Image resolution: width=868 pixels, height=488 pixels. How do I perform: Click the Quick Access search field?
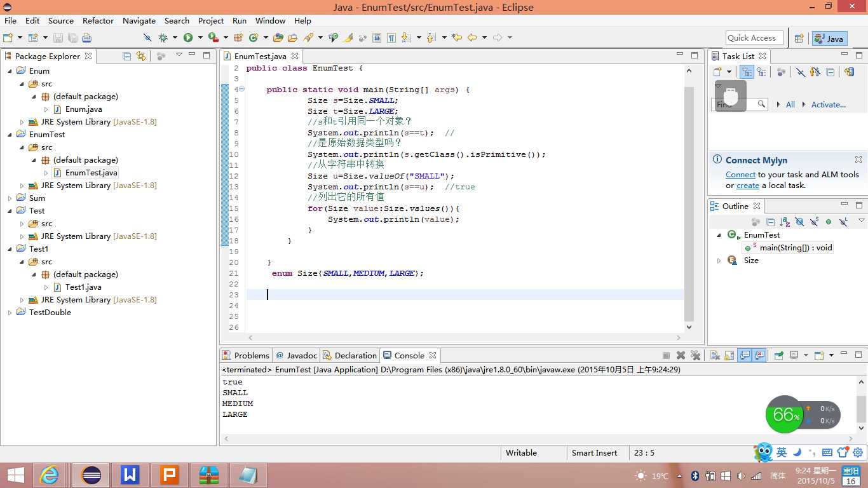[754, 38]
